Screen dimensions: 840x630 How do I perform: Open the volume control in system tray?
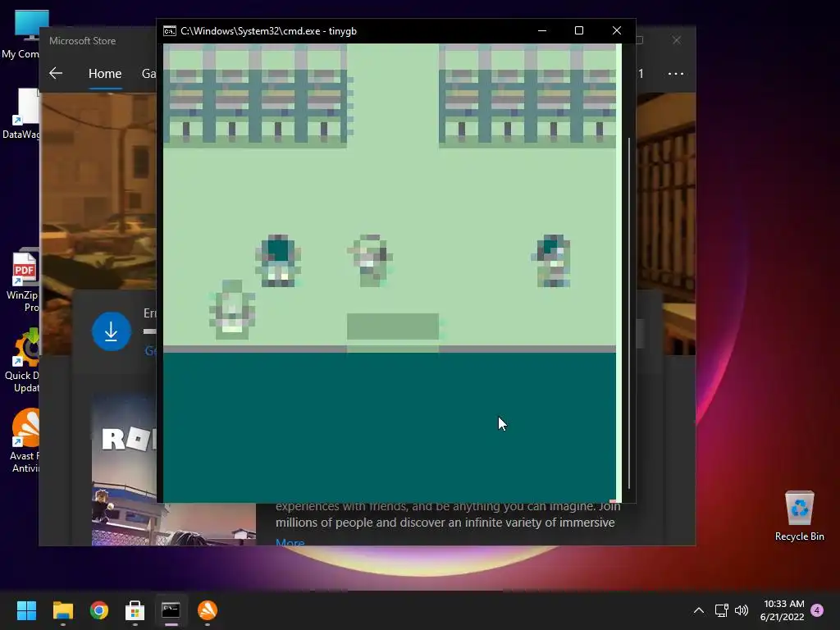click(x=742, y=610)
